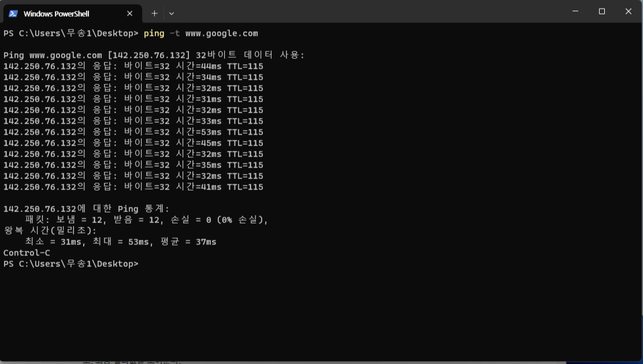Click the reply line with 시간=53ms
This screenshot has height=364, width=643.
(133, 132)
